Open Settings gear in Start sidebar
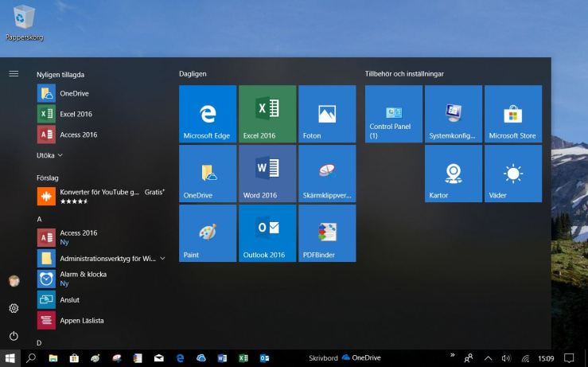This screenshot has height=367, width=588. 14,308
